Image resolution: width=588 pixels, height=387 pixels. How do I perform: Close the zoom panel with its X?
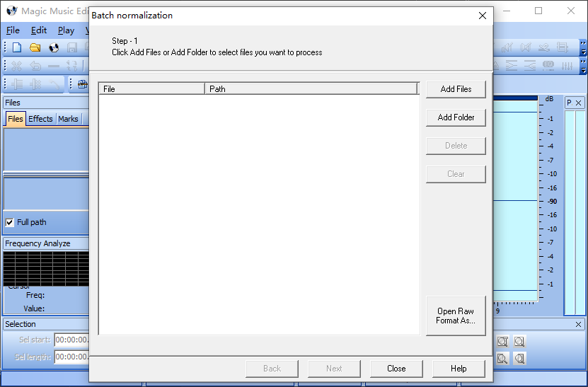click(x=578, y=324)
